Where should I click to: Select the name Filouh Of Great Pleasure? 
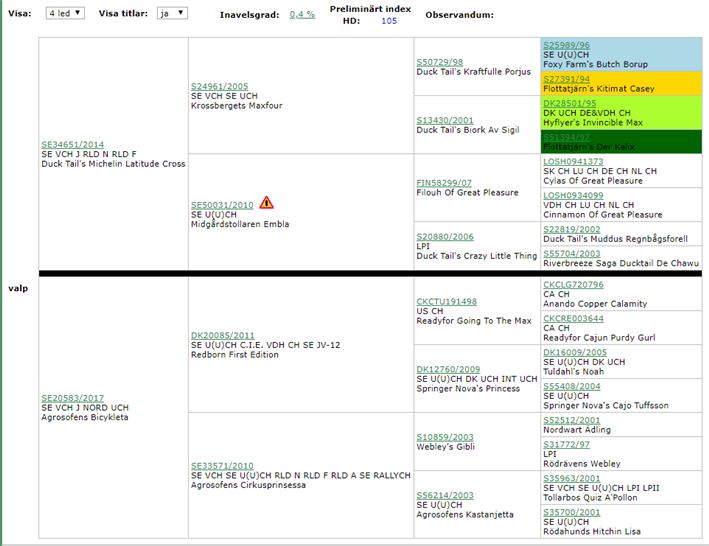(x=467, y=193)
